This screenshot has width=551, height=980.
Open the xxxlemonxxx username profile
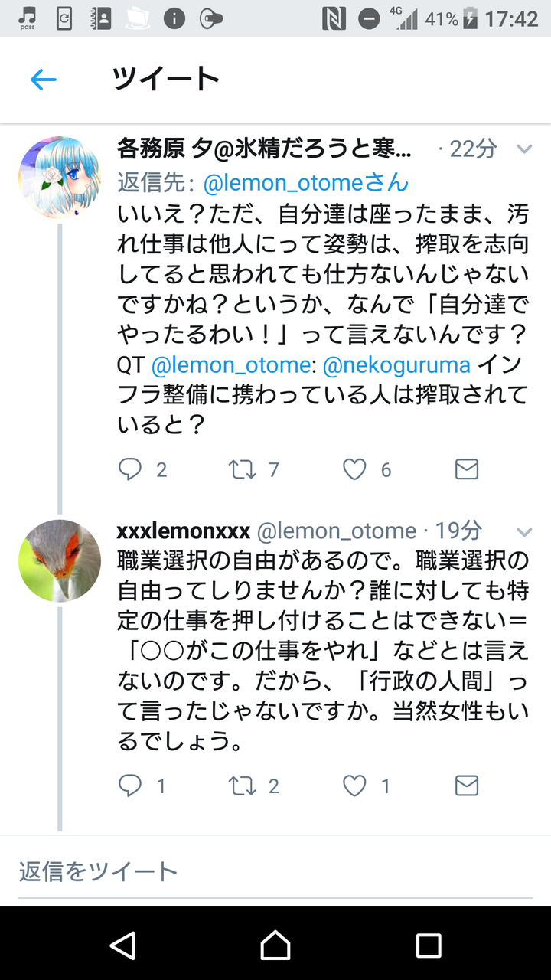[184, 531]
